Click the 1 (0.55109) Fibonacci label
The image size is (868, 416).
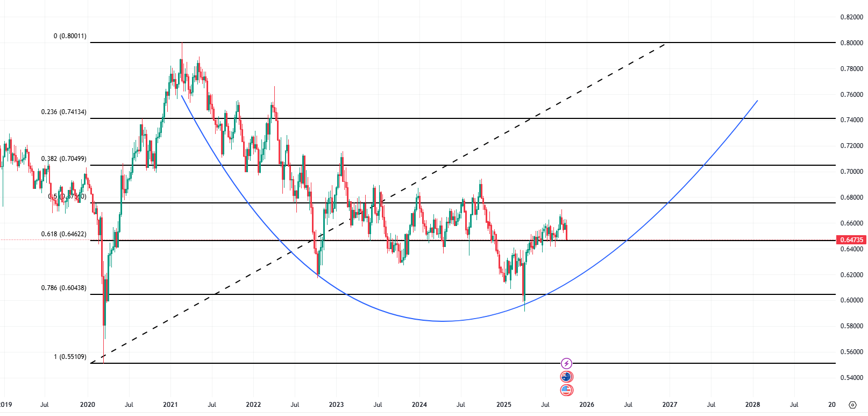pyautogui.click(x=70, y=357)
